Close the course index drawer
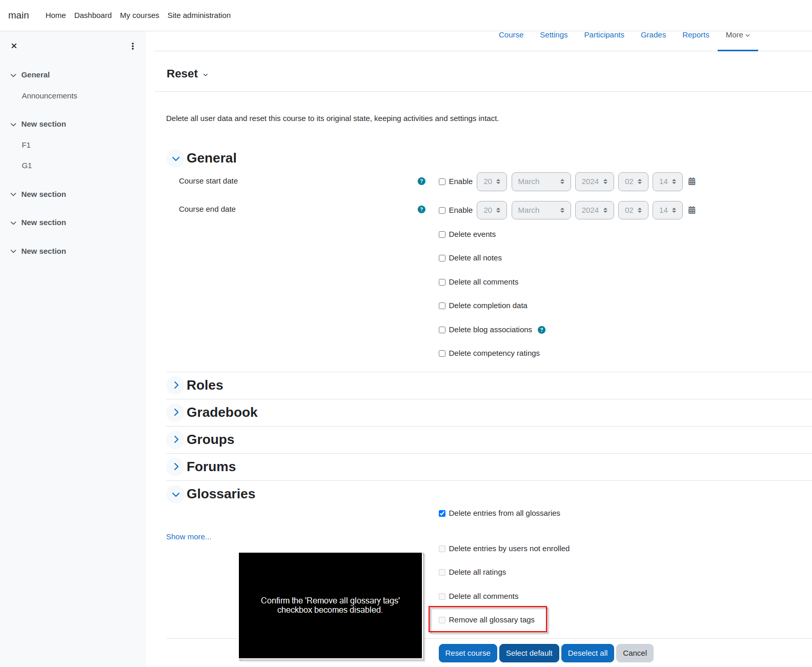Screen dimensions: 812x667 click(x=14, y=46)
